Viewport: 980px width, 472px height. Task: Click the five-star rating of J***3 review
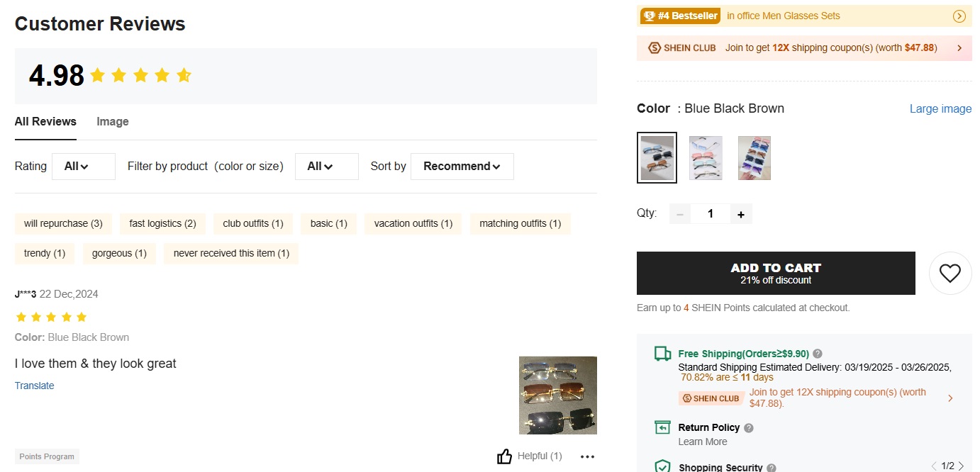51,317
